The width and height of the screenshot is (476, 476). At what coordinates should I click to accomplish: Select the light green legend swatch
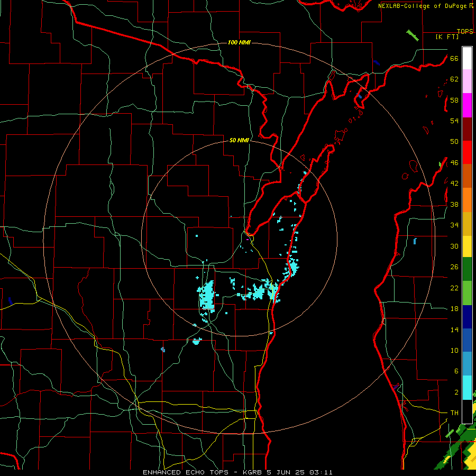(x=467, y=293)
